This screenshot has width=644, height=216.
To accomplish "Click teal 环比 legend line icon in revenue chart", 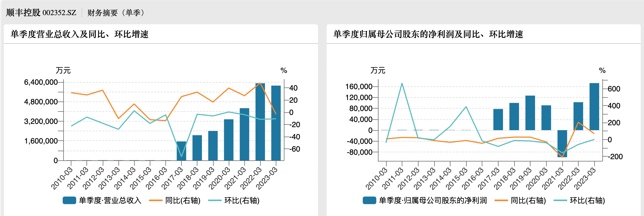I will [215, 200].
